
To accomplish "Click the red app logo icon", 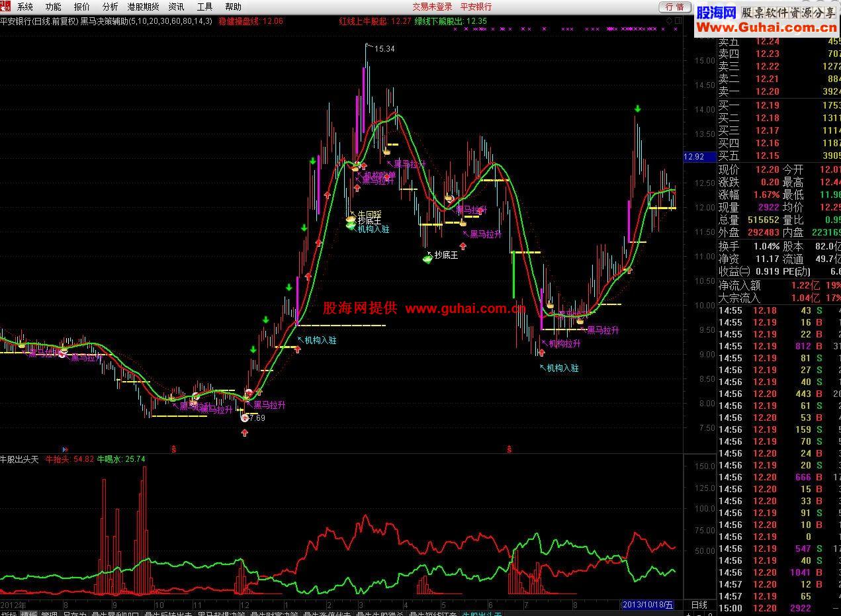I will click(5, 6).
